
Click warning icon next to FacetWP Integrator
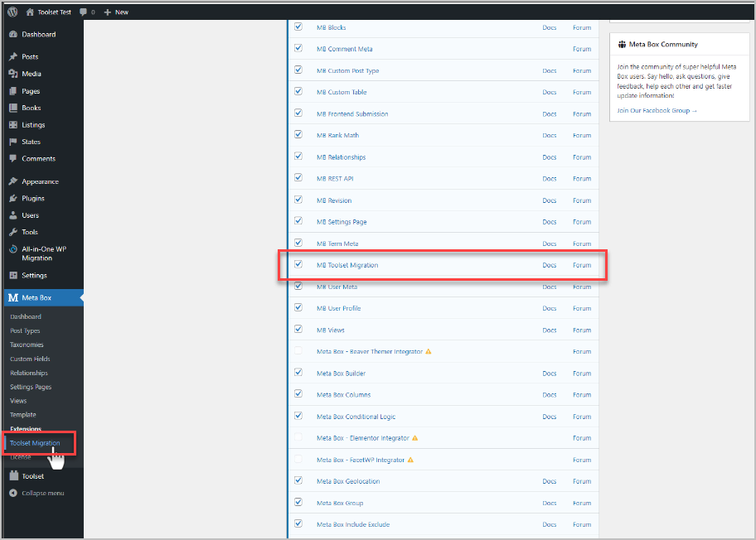(x=410, y=460)
